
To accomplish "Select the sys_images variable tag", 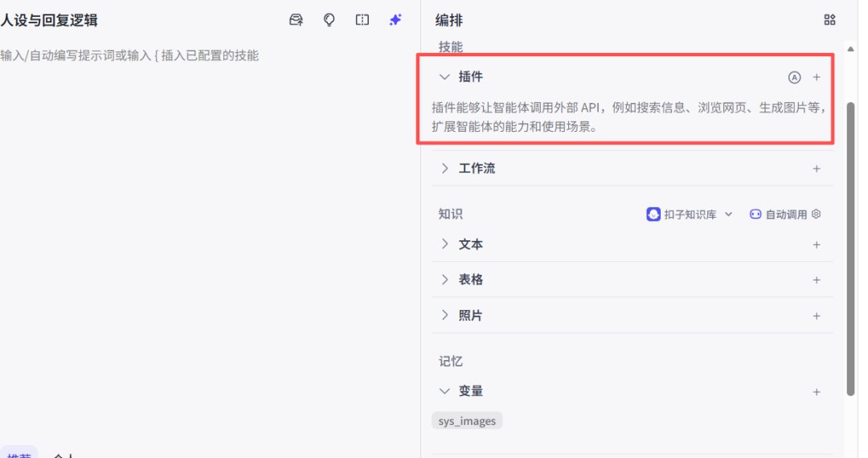I will click(467, 421).
